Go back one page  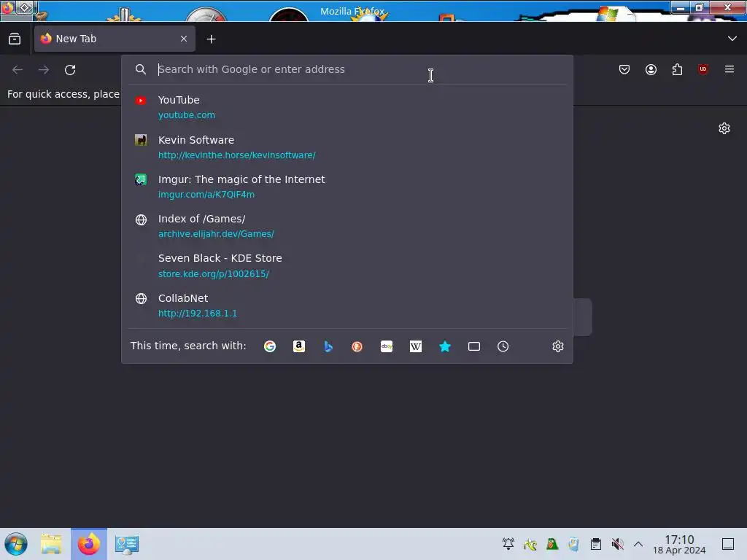tap(18, 70)
